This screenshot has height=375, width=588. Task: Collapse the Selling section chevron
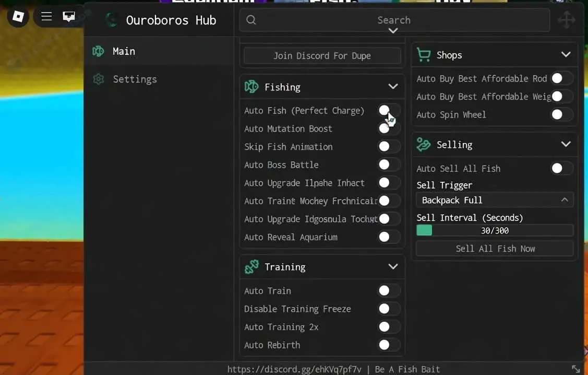tap(566, 144)
